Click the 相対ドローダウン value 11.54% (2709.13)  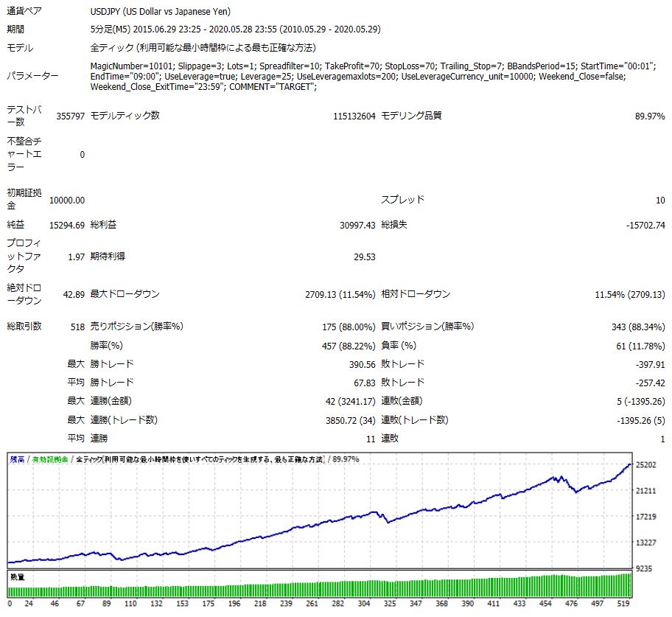click(x=630, y=295)
